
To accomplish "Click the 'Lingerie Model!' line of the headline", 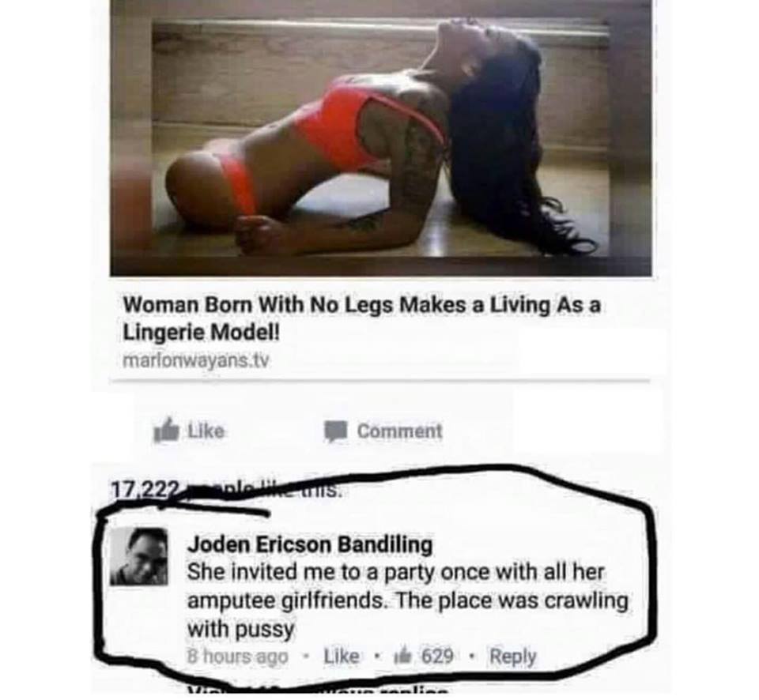I will tap(201, 333).
